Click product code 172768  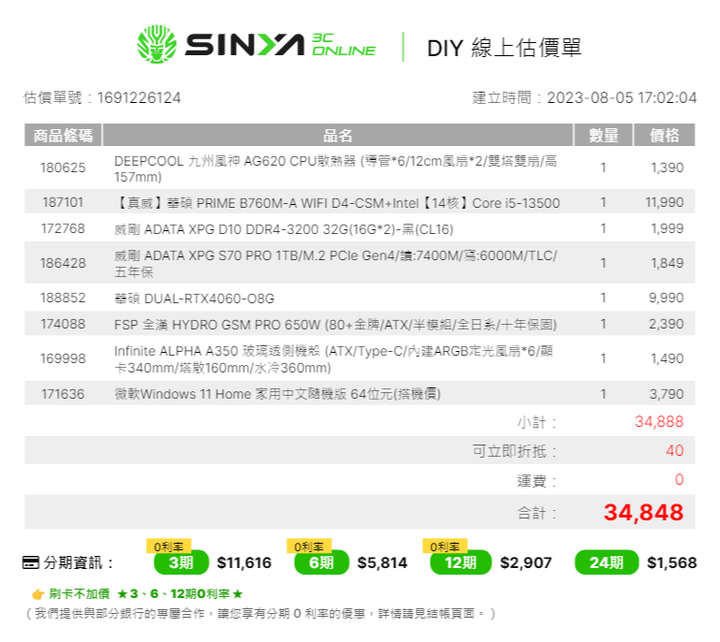click(63, 229)
